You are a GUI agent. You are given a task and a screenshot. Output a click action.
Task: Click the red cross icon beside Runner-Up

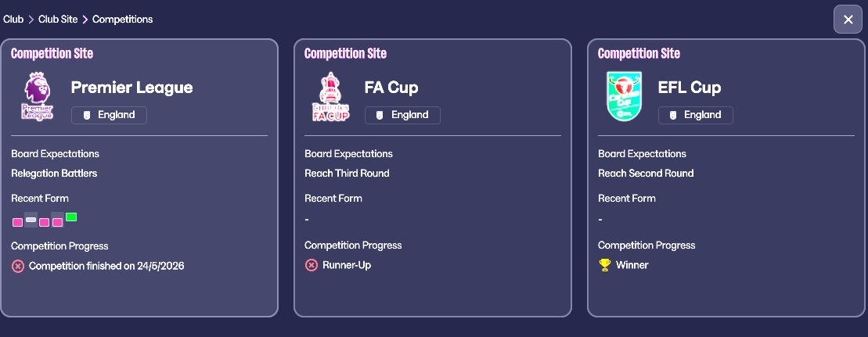[x=311, y=265]
